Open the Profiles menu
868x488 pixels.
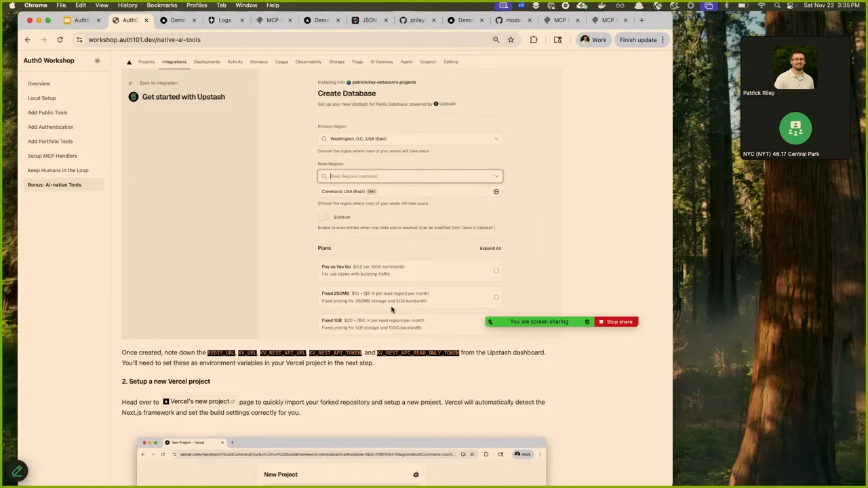(197, 5)
